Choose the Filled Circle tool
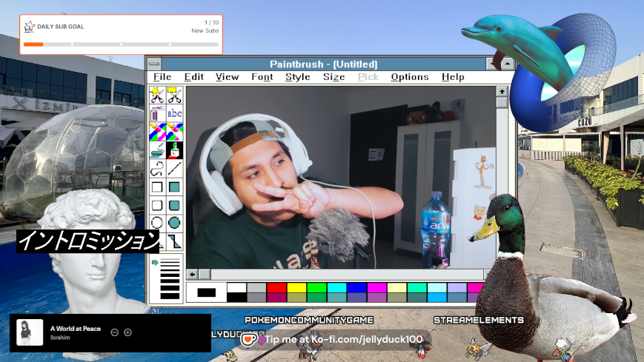This screenshot has height=362, width=644. (174, 222)
